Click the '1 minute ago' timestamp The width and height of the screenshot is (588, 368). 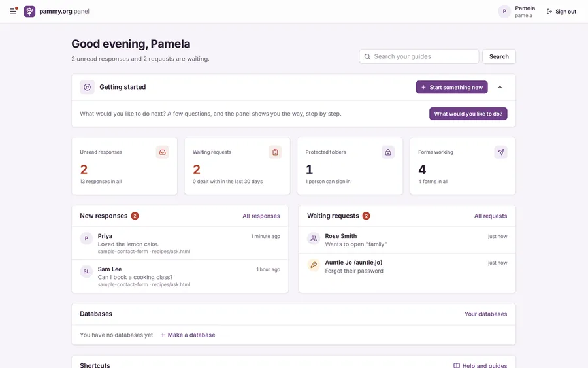(x=265, y=237)
